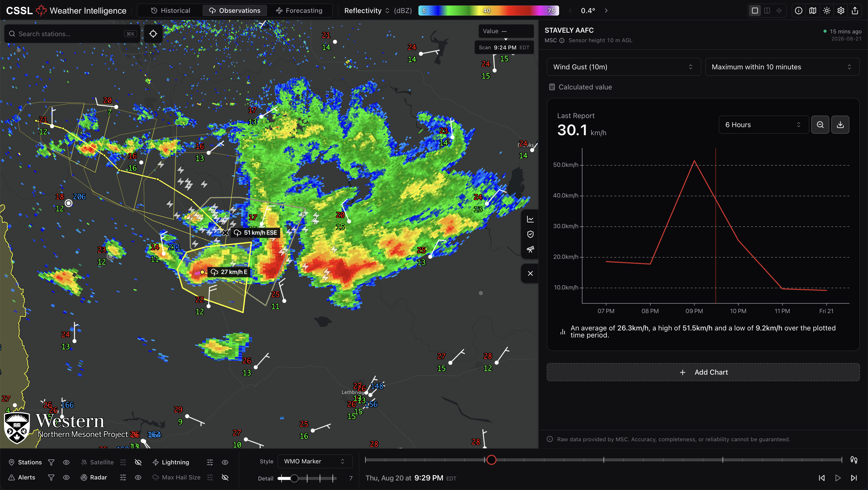Open the info circle icon in top bar
The width and height of the screenshot is (868, 490).
tap(798, 11)
